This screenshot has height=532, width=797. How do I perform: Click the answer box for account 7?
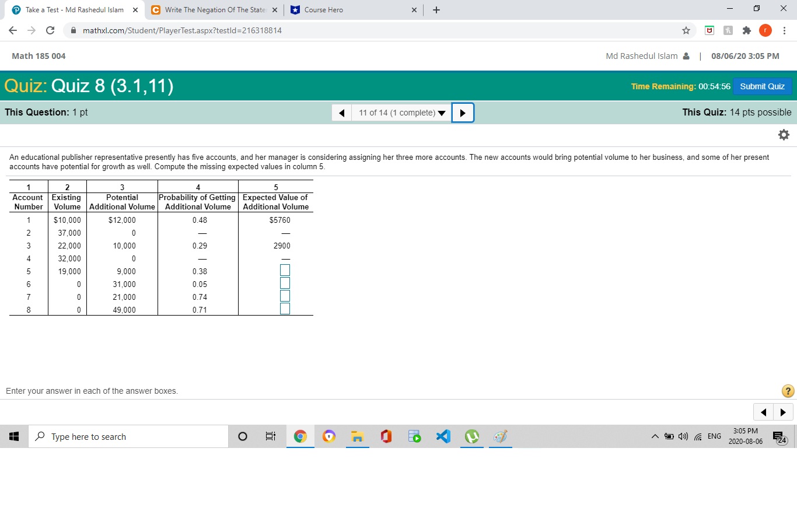285,296
